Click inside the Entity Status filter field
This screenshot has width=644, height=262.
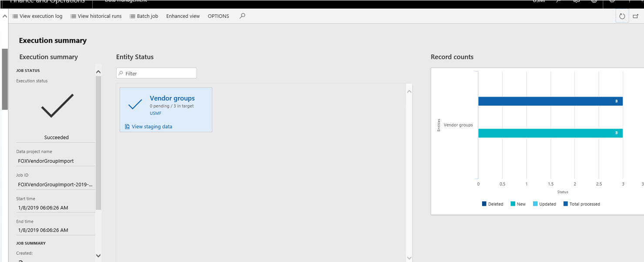157,73
